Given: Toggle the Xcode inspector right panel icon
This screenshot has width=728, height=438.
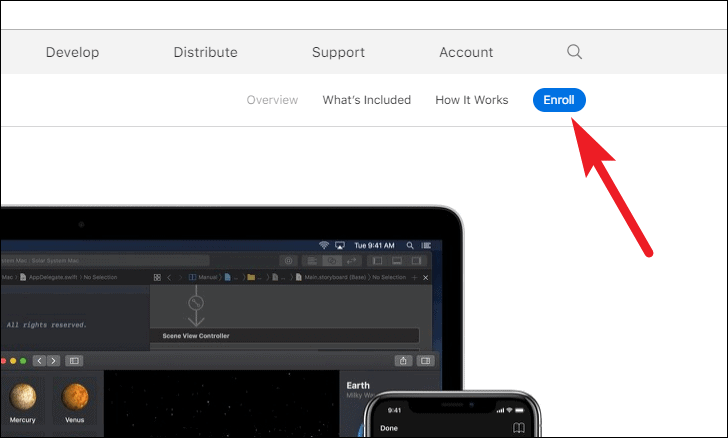Looking at the screenshot, I should point(416,261).
